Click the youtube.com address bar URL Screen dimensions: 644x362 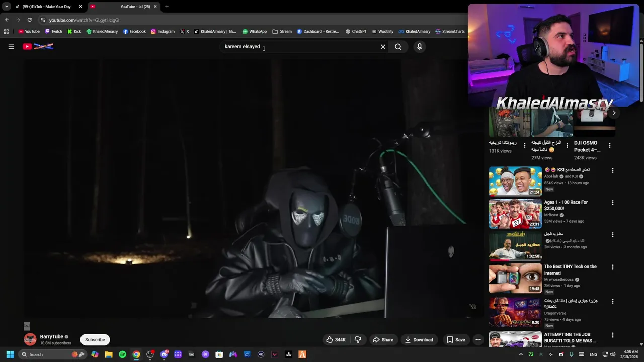84,20
